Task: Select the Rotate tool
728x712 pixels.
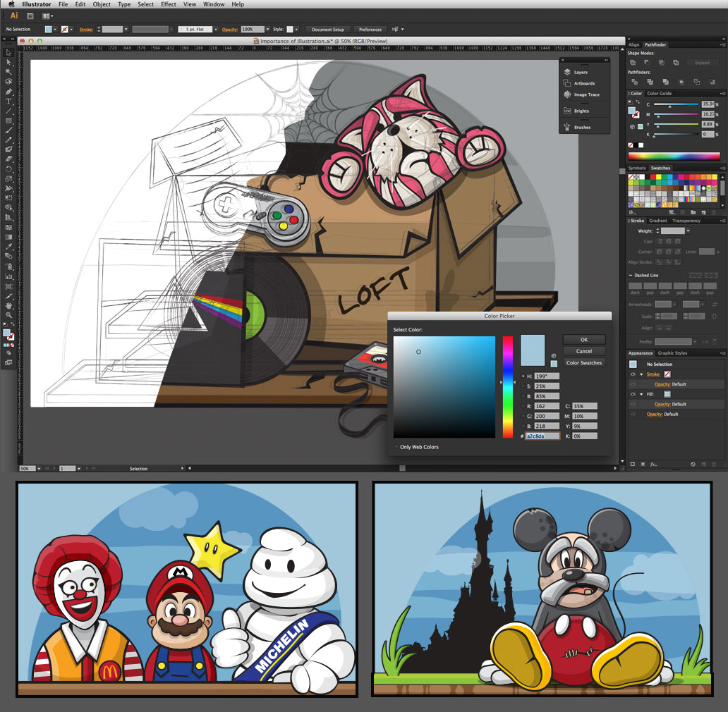Action: (8, 169)
